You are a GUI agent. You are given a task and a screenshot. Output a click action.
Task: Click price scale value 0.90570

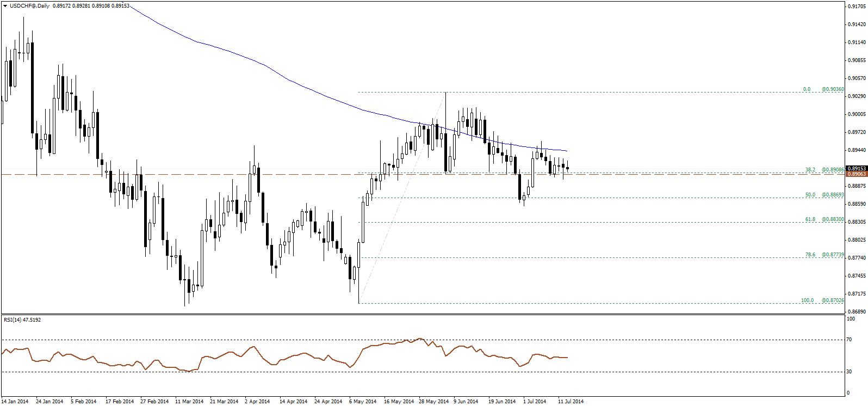coord(858,78)
